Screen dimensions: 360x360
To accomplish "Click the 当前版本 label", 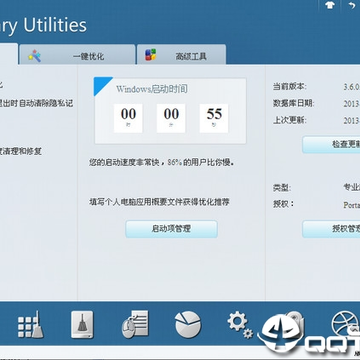I will tap(290, 86).
